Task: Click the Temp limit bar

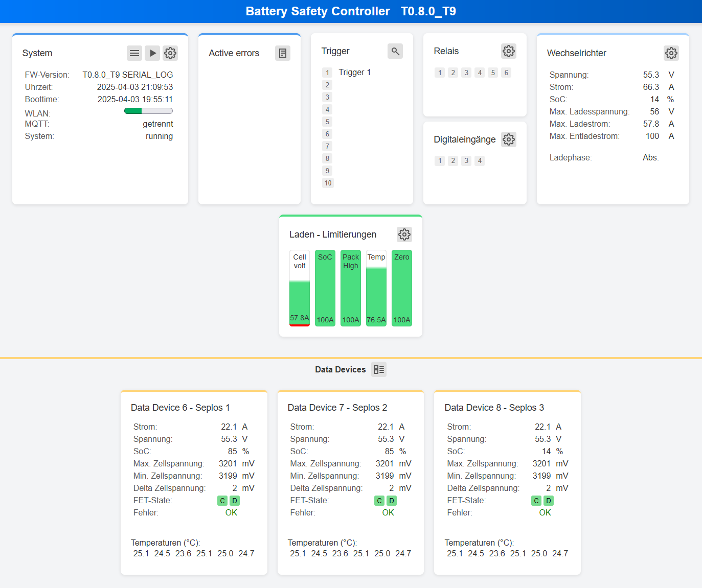Action: pos(376,288)
